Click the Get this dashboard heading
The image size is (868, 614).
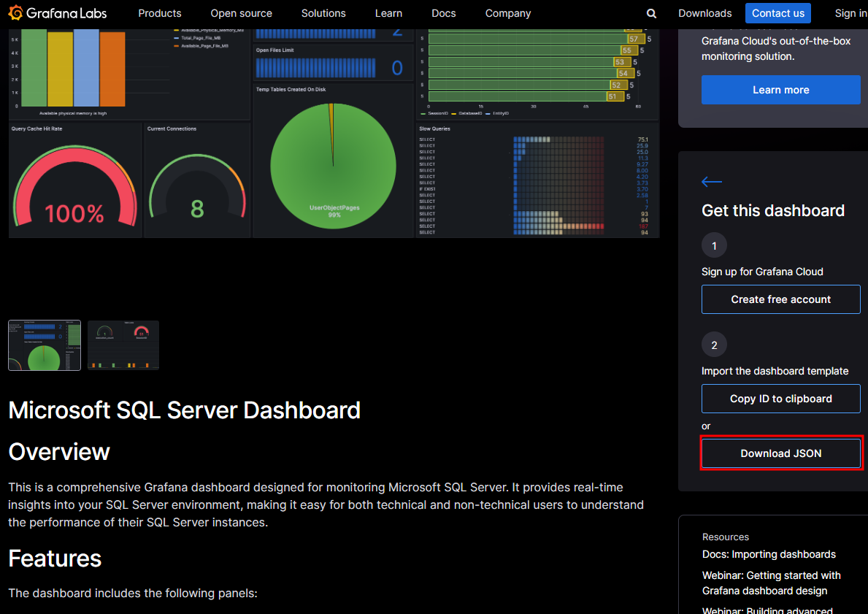tap(773, 210)
